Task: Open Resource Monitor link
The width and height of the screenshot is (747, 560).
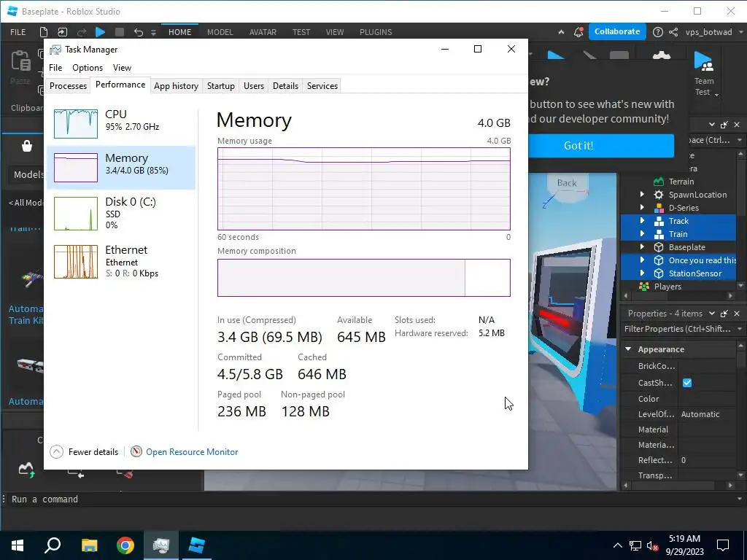Action: point(192,452)
